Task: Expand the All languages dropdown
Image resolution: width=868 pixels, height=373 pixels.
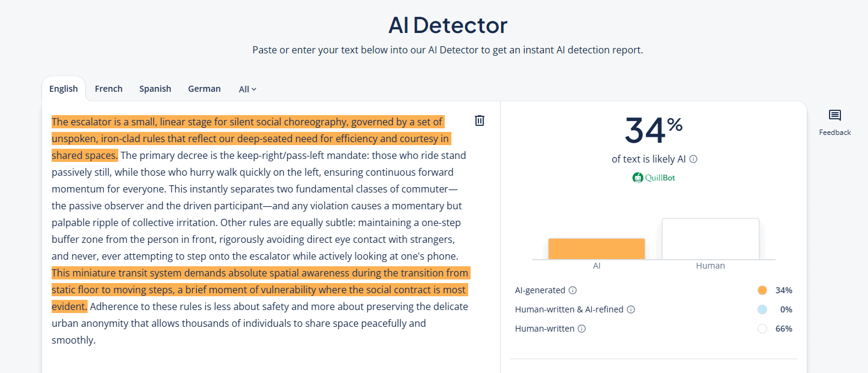Action: point(247,89)
